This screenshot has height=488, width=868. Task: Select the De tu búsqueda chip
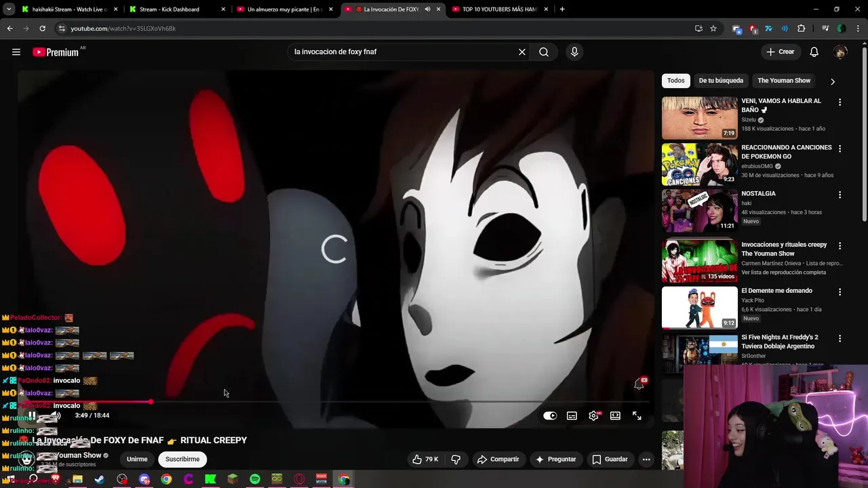721,81
